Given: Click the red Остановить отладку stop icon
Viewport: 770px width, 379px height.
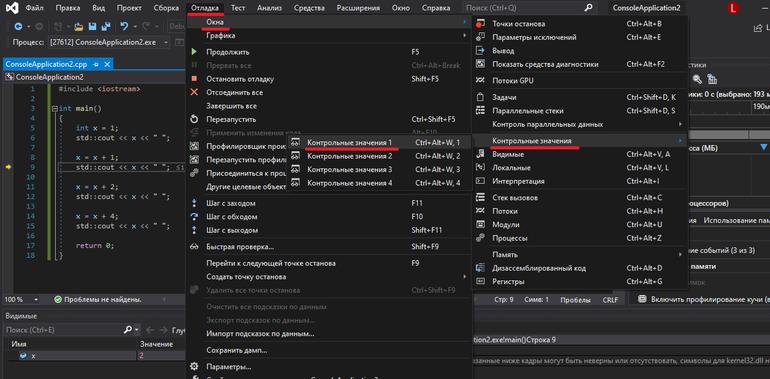Looking at the screenshot, I should point(194,79).
